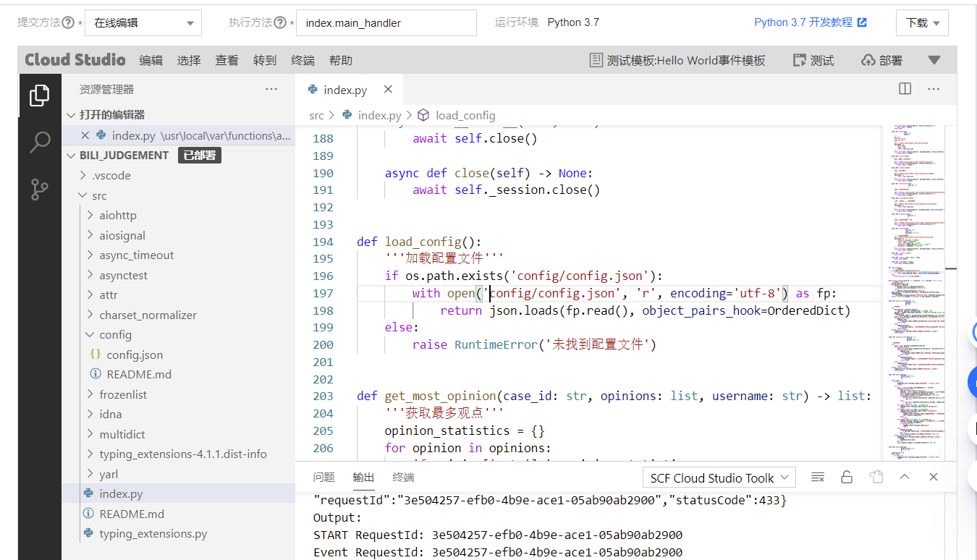The height and width of the screenshot is (560, 977).
Task: Open the 终端 menu
Action: tap(303, 60)
